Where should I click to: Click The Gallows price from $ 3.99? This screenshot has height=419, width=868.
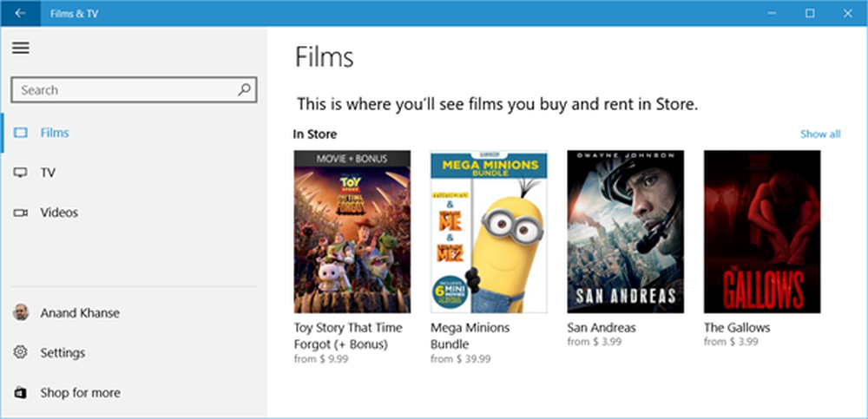coord(731,342)
